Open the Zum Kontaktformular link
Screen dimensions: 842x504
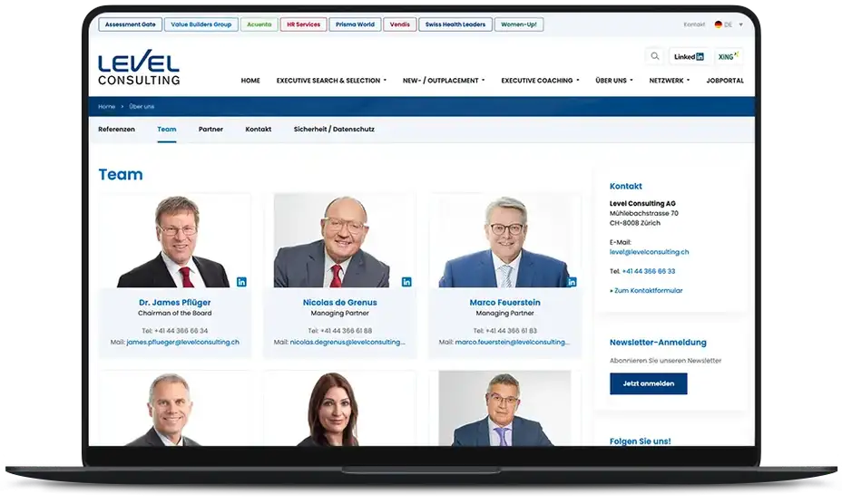tap(646, 291)
